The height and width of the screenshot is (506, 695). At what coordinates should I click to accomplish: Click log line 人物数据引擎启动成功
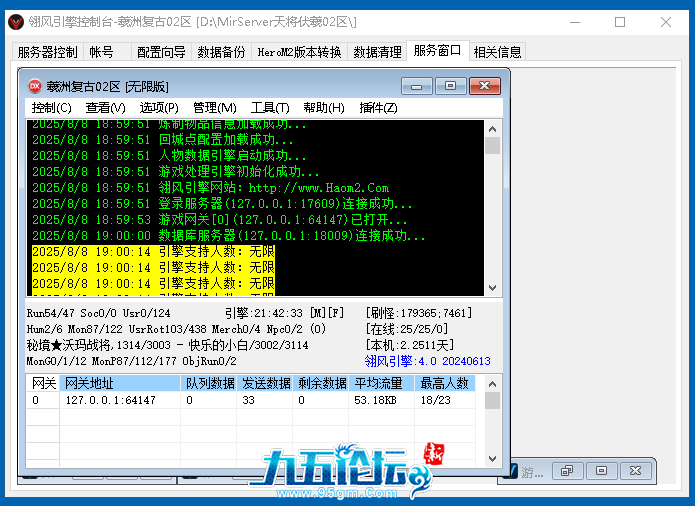point(169,156)
